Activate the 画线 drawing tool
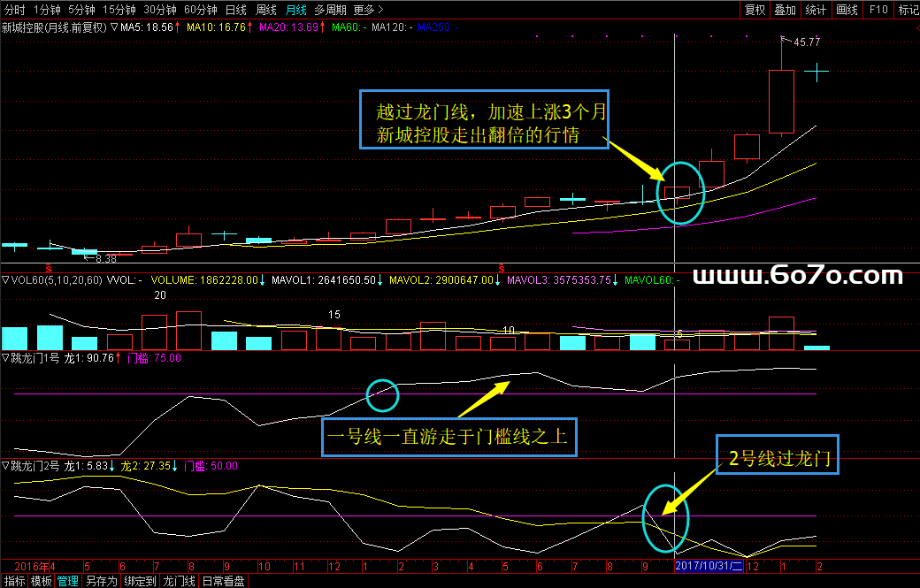 coord(847,10)
